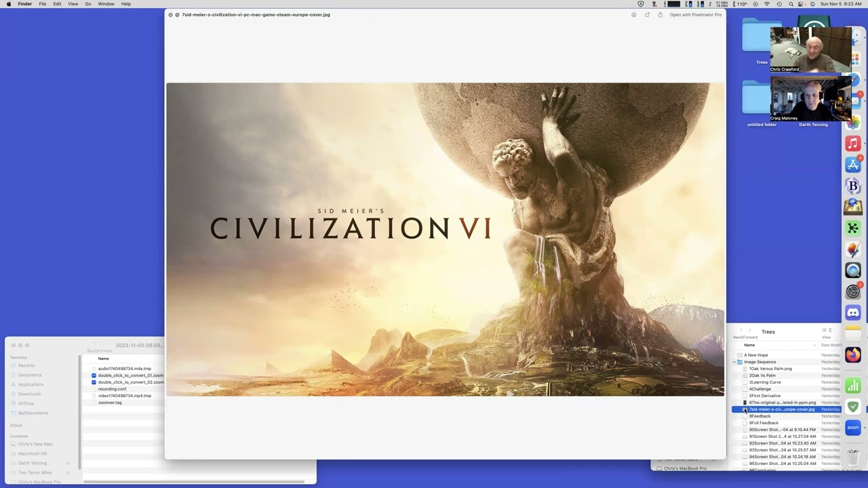Click Craig Maloney video thumbnail
Viewport: 868px width, 488px height.
tap(810, 98)
